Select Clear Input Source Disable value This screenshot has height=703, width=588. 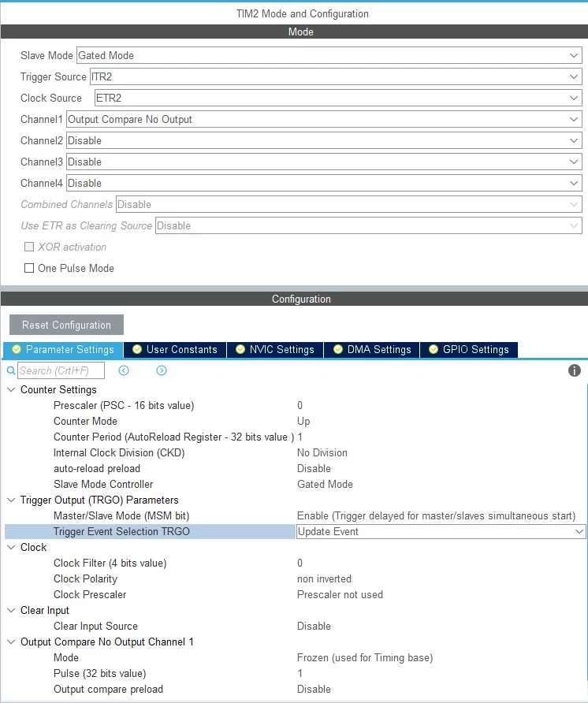click(314, 627)
